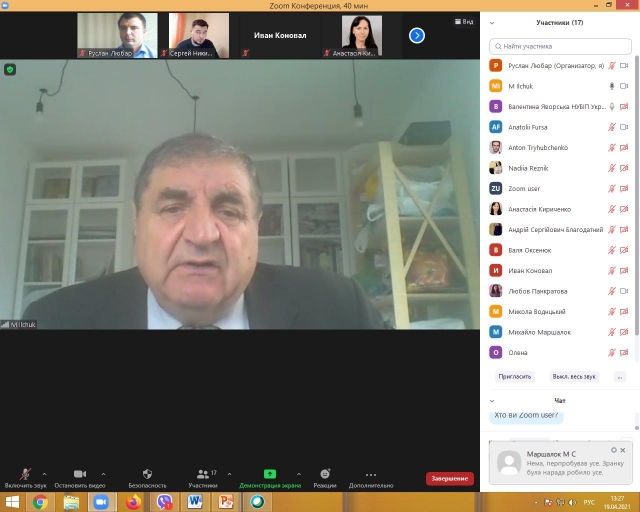Select participant Михайло Маршалок

click(559, 332)
